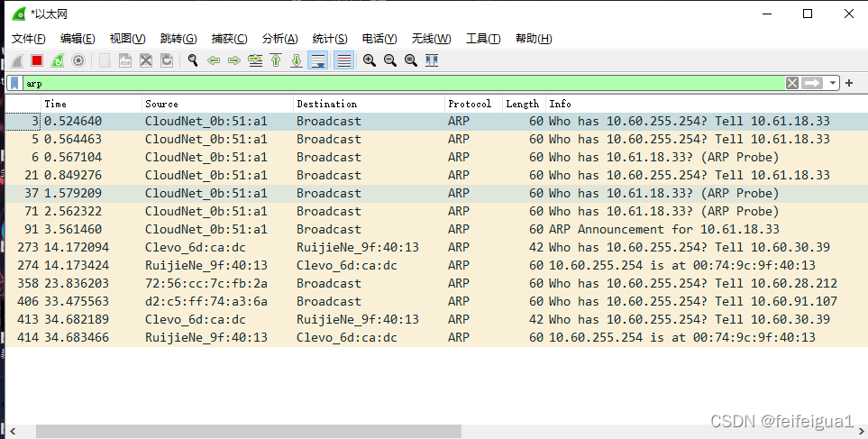Open the 跳转(G) menu
The width and height of the screenshot is (868, 439).
click(178, 38)
